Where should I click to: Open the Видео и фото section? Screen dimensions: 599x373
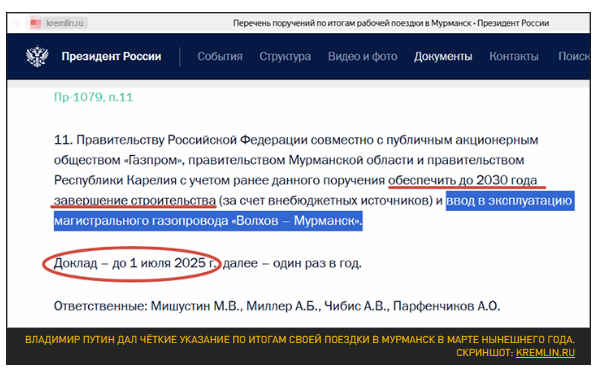tap(363, 57)
